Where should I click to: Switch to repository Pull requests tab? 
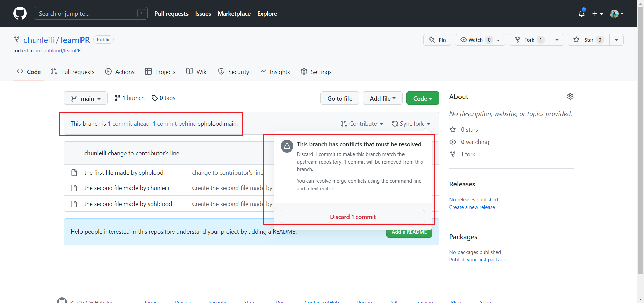tap(73, 72)
